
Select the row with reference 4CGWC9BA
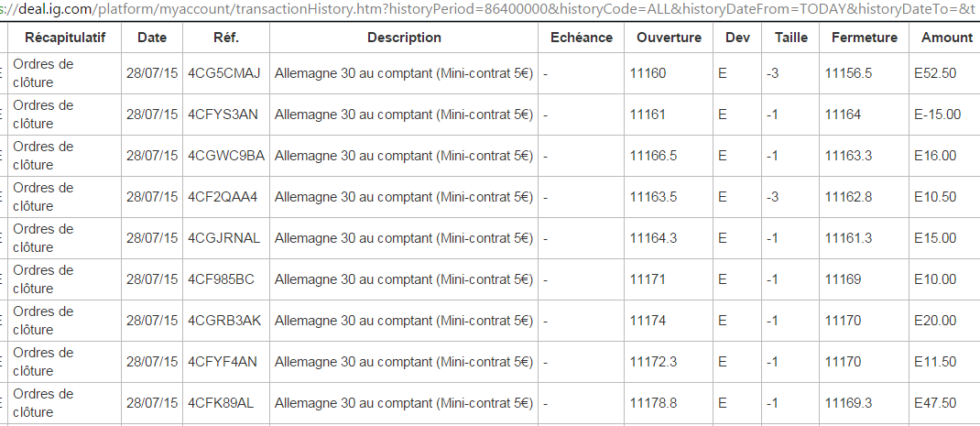[x=226, y=156]
